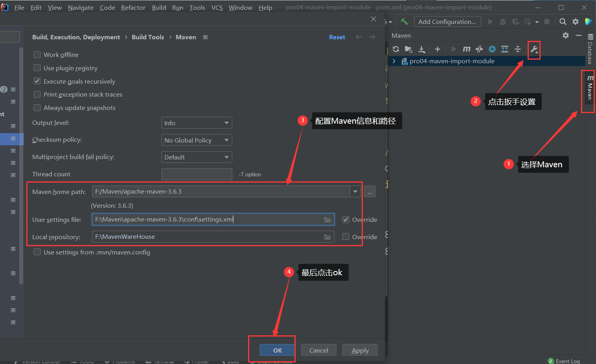Open Search Everywhere magnifier icon
The width and height of the screenshot is (596, 364).
[563, 22]
